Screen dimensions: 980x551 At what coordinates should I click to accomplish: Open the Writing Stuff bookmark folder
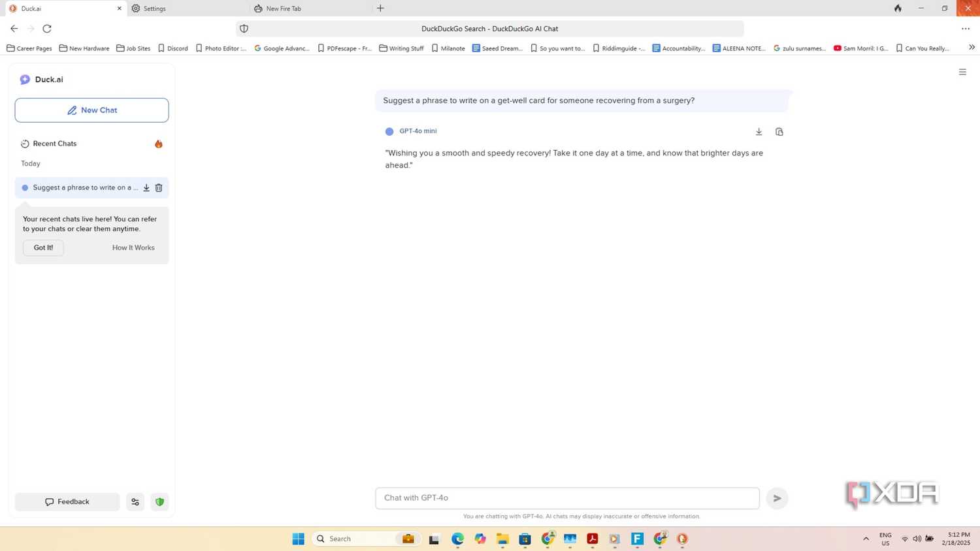coord(401,48)
